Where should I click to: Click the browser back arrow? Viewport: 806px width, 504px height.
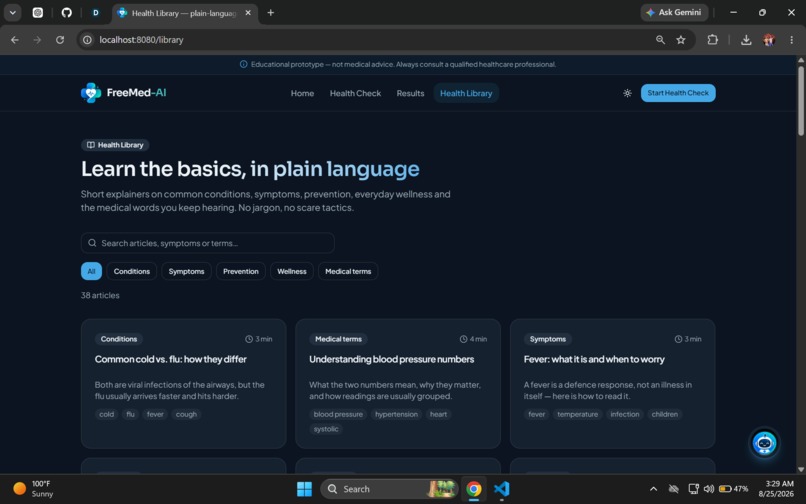[x=15, y=40]
